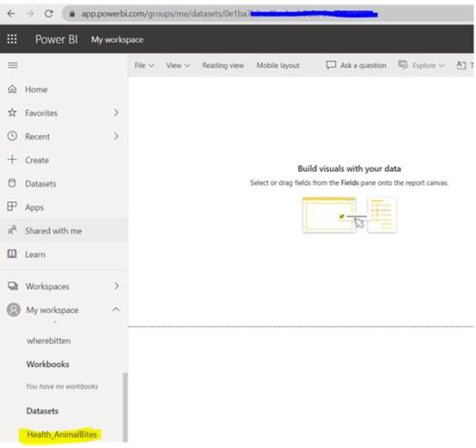
Task: Click the navigation pane scrollbar
Action: (x=125, y=407)
